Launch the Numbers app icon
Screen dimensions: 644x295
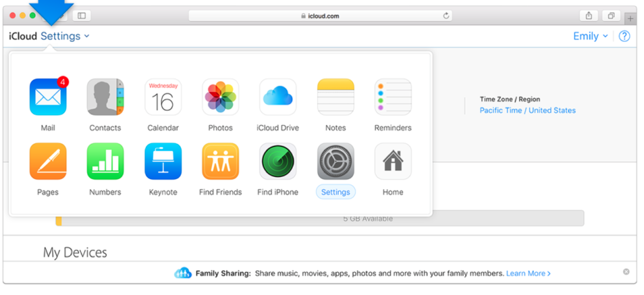105,162
